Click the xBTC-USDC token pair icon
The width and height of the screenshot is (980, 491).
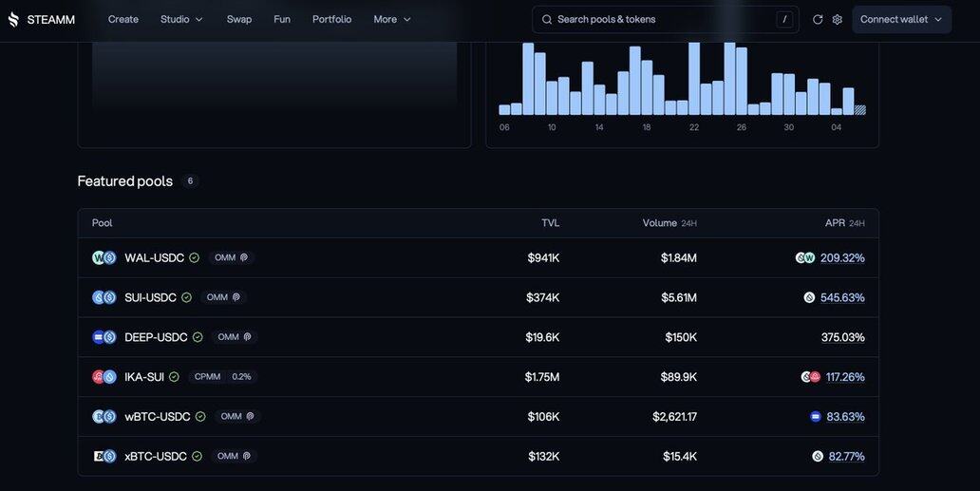coord(104,456)
